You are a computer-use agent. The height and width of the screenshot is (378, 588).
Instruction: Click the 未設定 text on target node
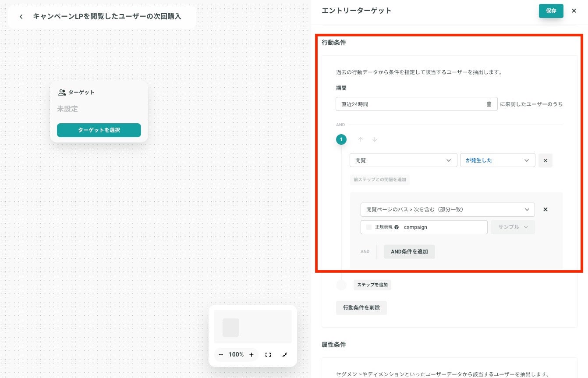point(67,109)
